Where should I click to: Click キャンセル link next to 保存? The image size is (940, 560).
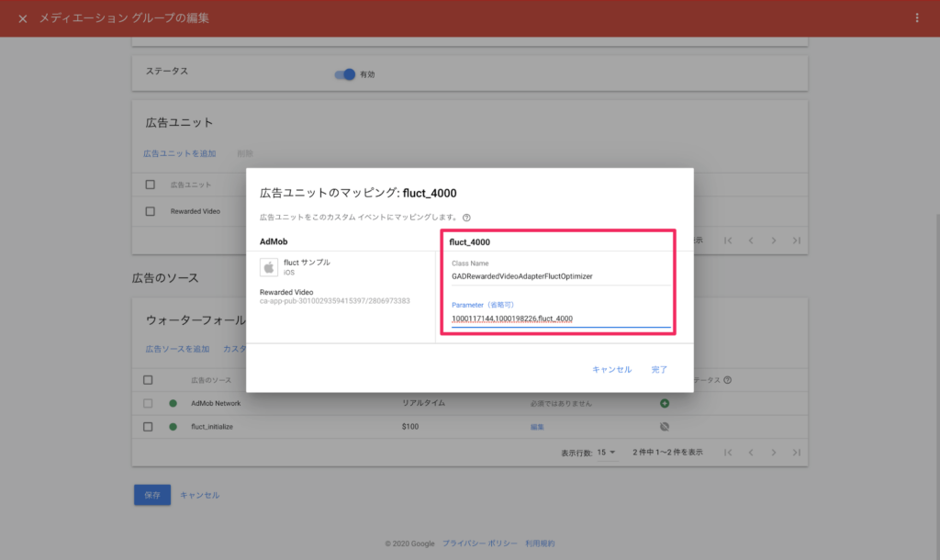[199, 495]
